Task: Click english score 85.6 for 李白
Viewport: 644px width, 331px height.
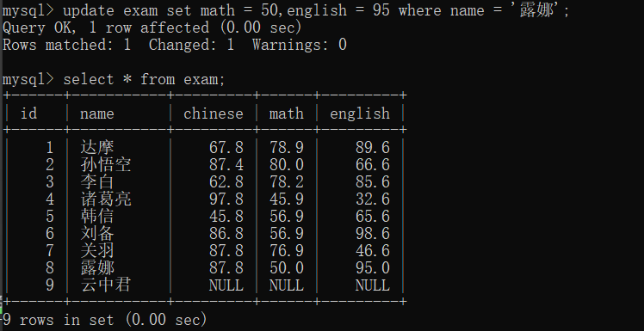Action: click(373, 182)
